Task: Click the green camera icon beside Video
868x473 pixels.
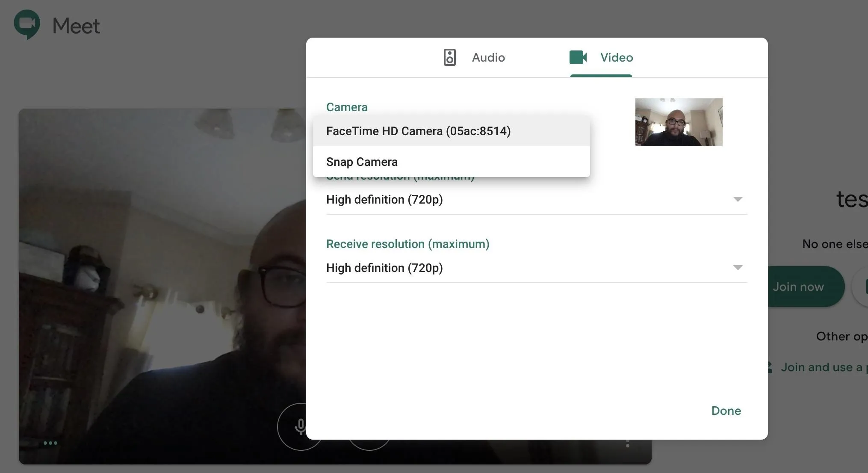Action: click(x=578, y=57)
